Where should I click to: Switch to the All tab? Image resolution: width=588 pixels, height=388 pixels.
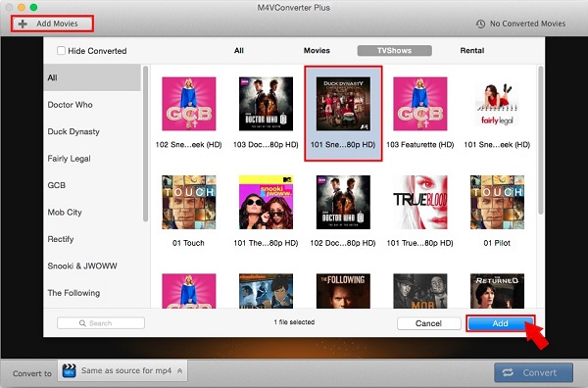[239, 50]
